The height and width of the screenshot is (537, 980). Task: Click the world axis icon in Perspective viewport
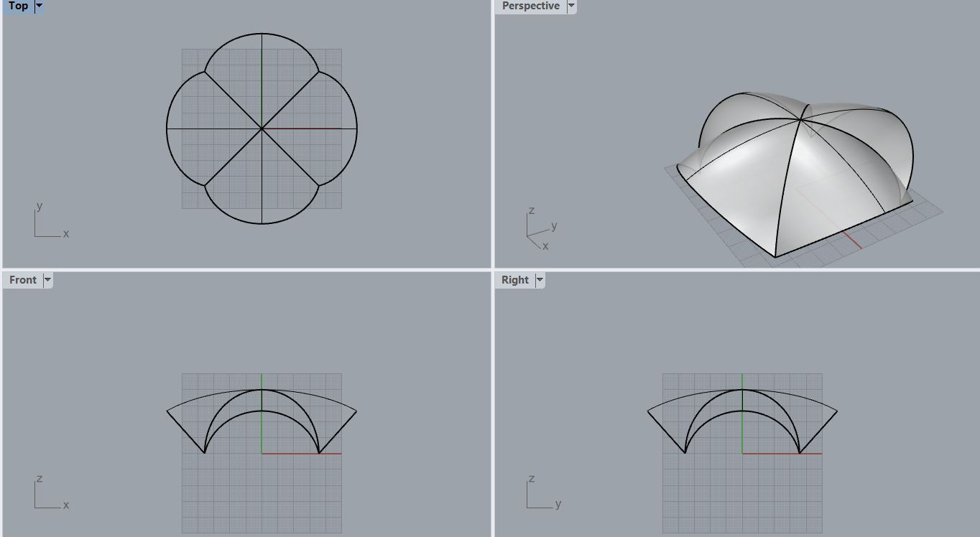(542, 228)
